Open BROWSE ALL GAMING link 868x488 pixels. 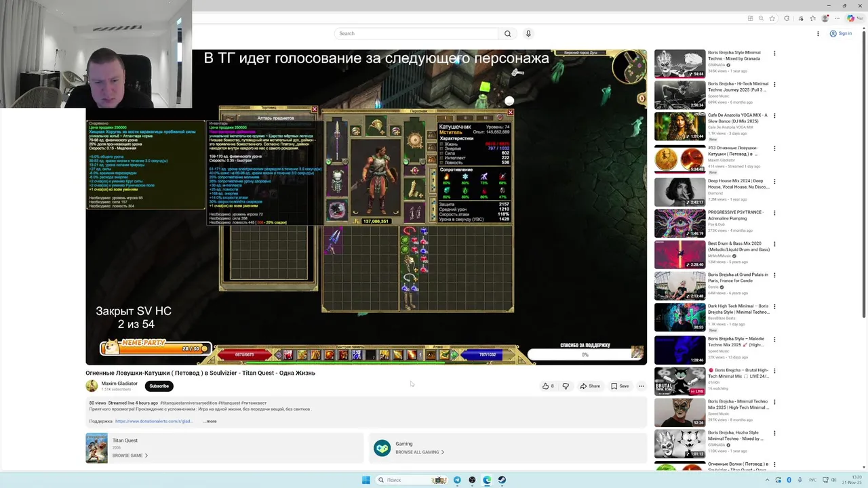tap(420, 452)
